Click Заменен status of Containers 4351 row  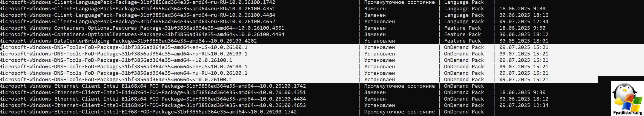(x=375, y=28)
